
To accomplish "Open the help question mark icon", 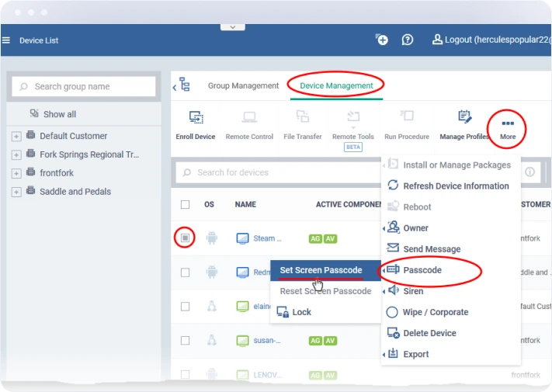I will click(x=408, y=40).
